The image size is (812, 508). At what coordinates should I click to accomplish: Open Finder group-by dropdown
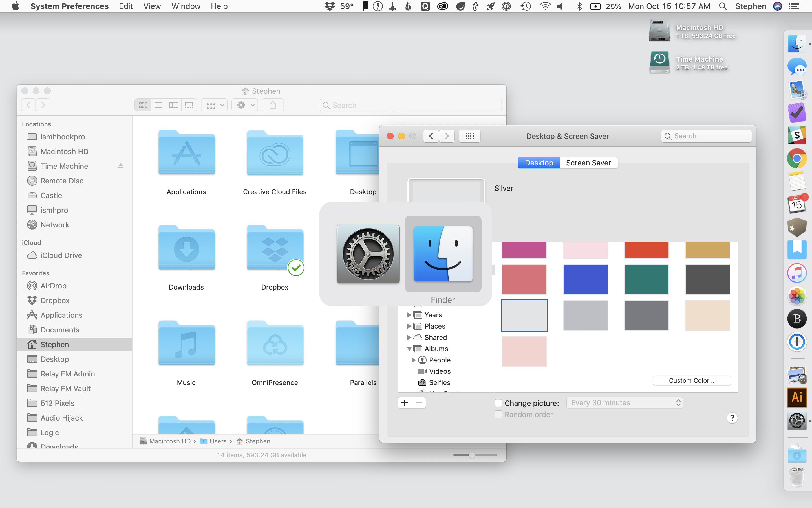[214, 105]
